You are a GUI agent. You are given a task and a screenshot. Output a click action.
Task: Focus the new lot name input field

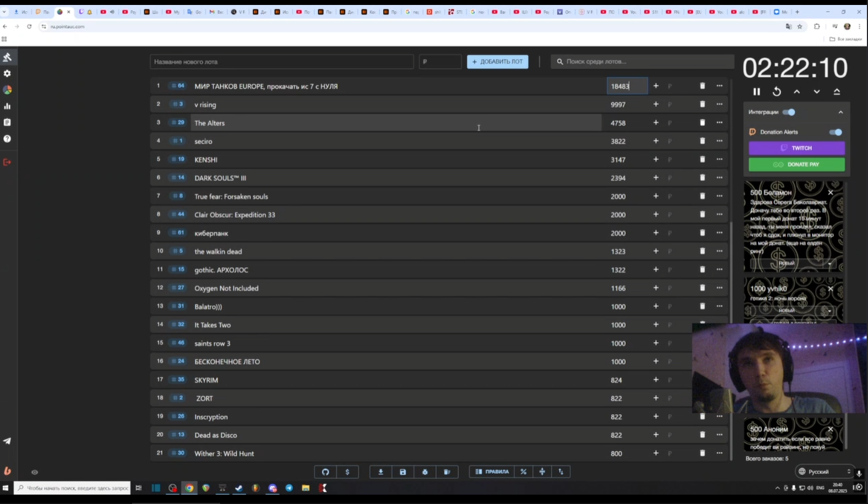pyautogui.click(x=282, y=62)
